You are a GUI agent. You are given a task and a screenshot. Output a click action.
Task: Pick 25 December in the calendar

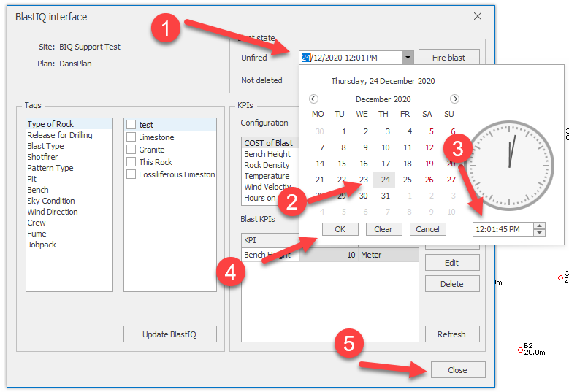click(x=408, y=180)
